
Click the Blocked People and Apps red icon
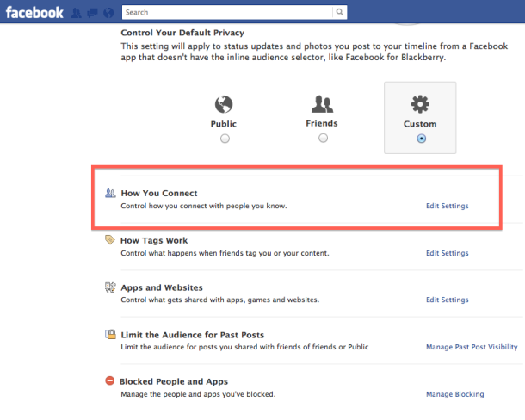(110, 381)
